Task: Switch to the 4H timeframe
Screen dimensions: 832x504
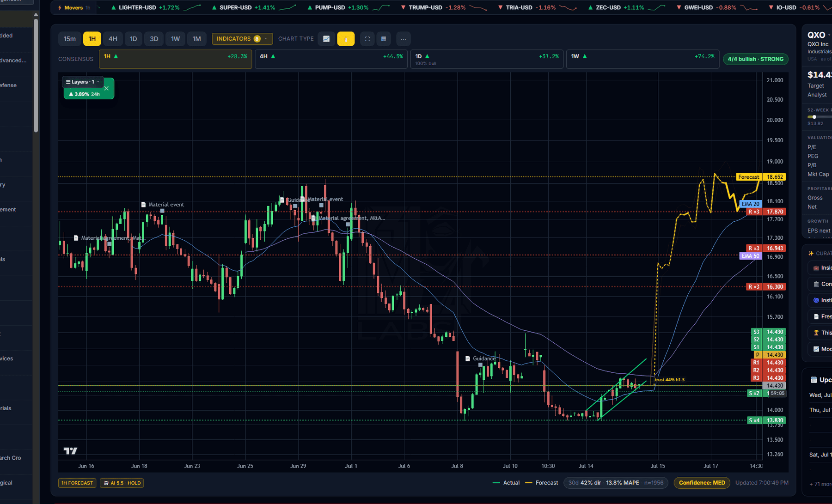Action: (113, 39)
